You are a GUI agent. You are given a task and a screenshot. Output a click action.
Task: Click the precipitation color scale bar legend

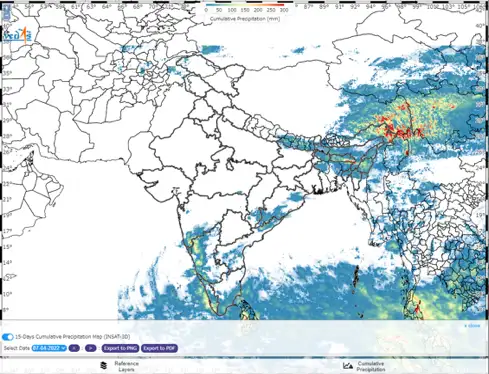click(245, 5)
